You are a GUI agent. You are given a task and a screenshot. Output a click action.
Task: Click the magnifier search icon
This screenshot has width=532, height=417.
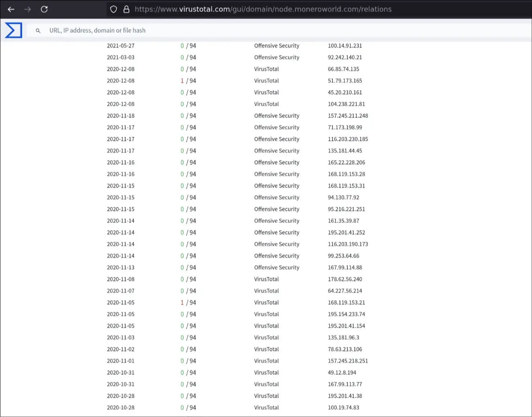click(x=38, y=31)
